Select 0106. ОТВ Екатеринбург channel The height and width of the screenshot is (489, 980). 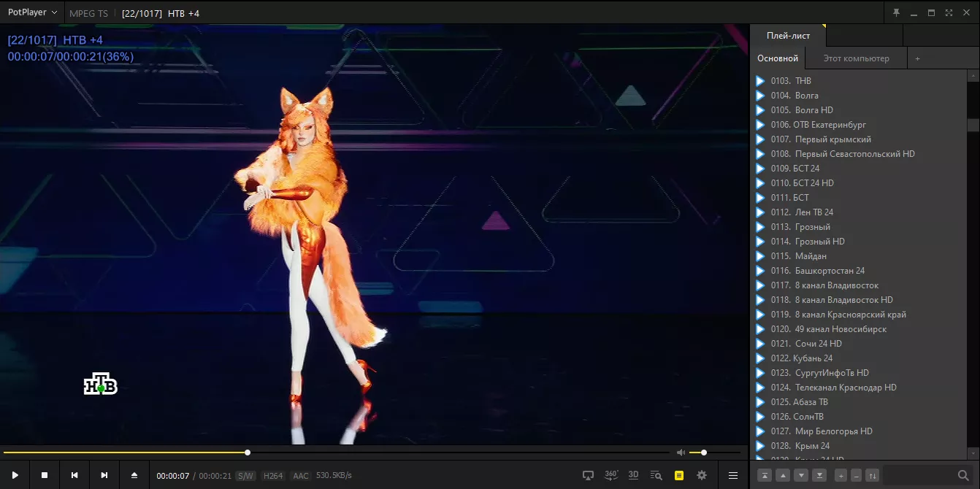(858, 125)
